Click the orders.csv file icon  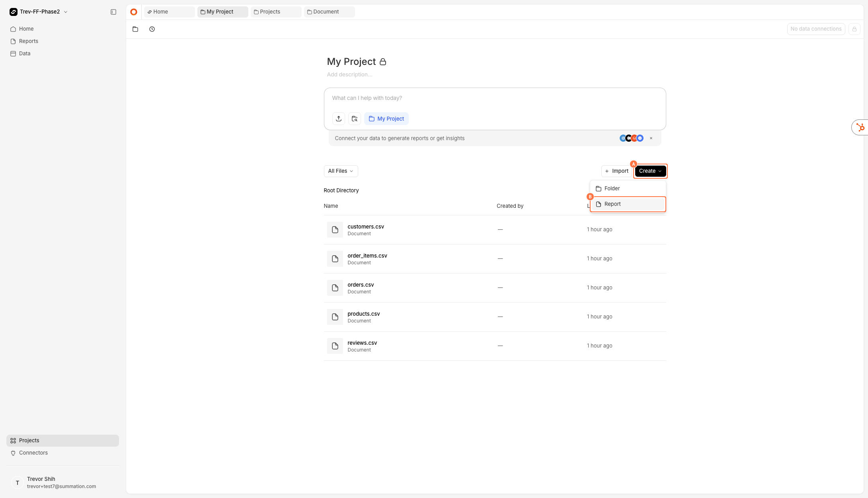(x=335, y=288)
